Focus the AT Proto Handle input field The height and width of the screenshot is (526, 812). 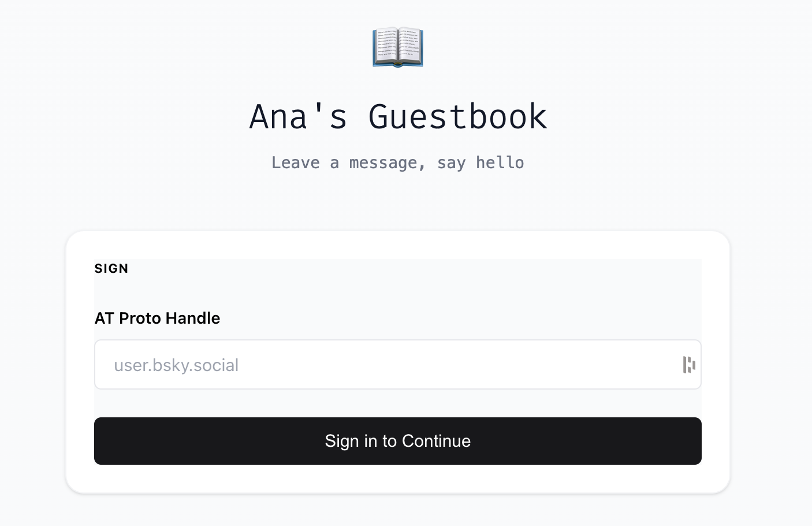(x=387, y=365)
